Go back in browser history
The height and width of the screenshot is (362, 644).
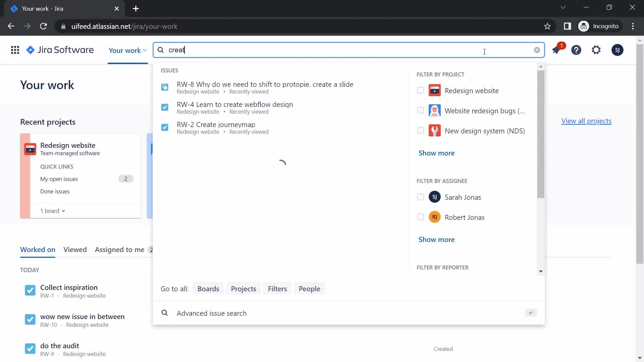[x=11, y=26]
